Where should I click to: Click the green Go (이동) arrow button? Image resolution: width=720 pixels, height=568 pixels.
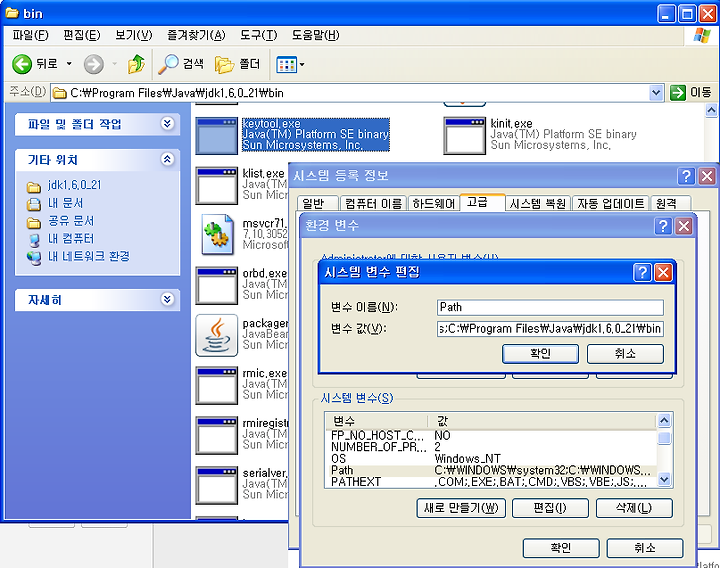point(678,93)
